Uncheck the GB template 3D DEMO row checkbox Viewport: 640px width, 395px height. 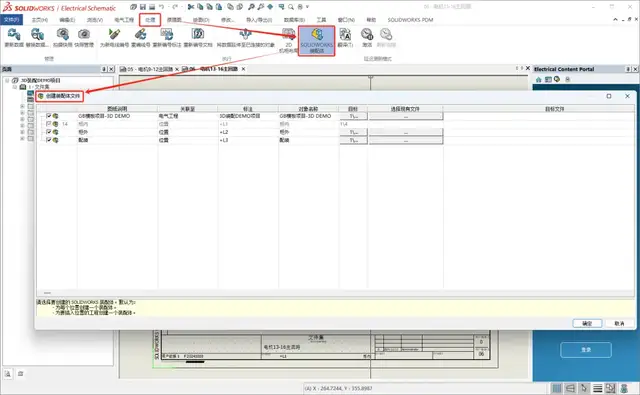(49, 116)
